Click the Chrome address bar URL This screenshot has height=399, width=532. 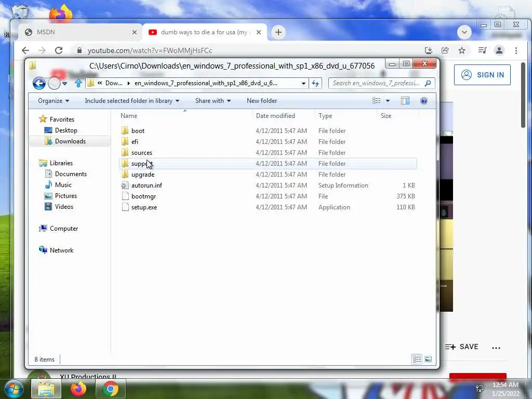click(x=150, y=50)
